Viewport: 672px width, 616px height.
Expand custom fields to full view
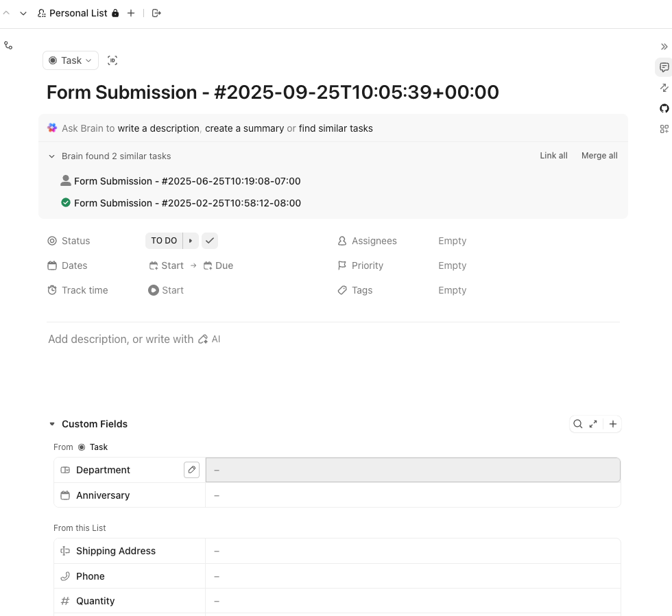click(593, 424)
